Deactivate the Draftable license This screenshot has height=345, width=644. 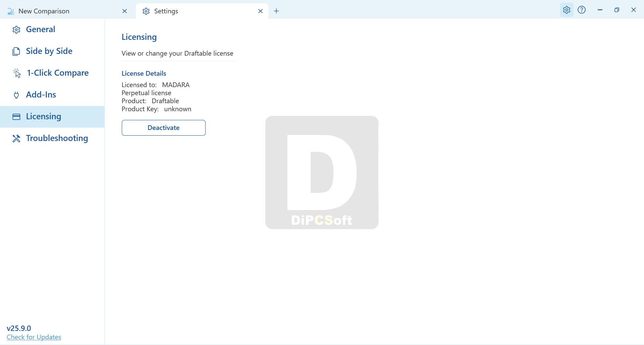164,128
